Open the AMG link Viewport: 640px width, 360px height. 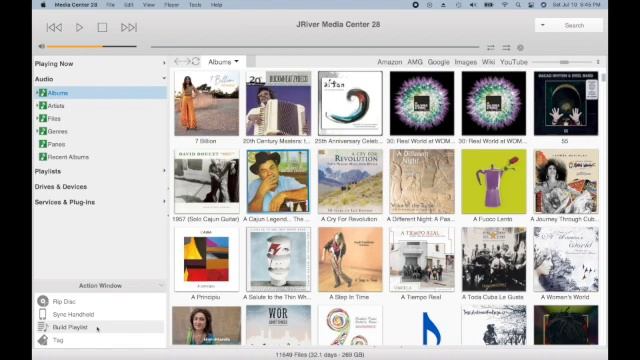[415, 62]
